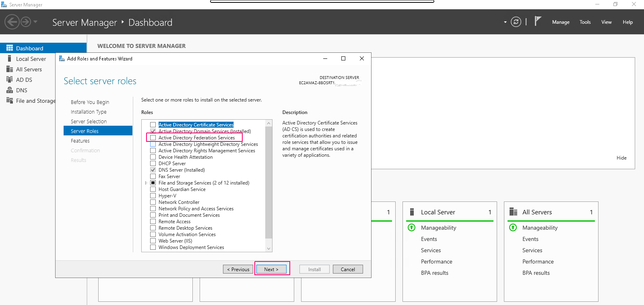Check Device Health Attestation role
Viewport: 644px width, 305px height.
153,157
